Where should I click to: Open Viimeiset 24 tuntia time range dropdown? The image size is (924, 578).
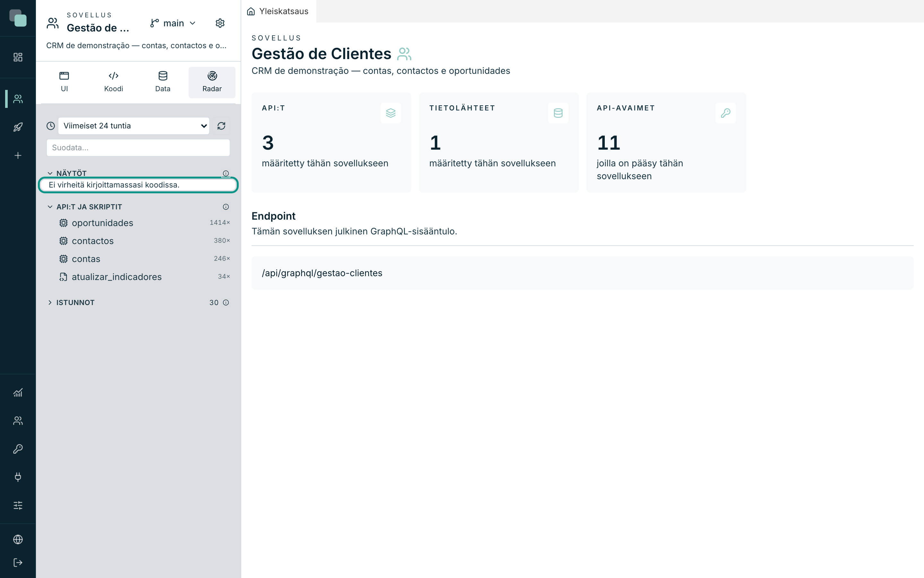(x=134, y=126)
